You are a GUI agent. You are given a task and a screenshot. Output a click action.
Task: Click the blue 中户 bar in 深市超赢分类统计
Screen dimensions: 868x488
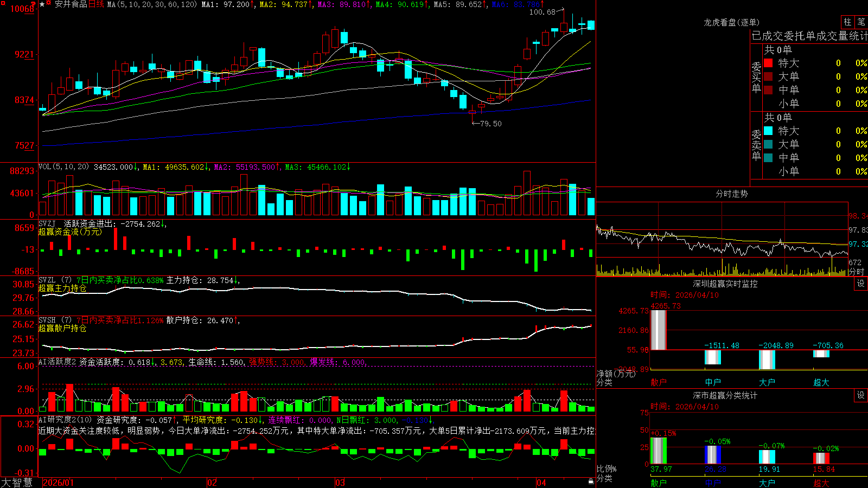pyautogui.click(x=713, y=455)
